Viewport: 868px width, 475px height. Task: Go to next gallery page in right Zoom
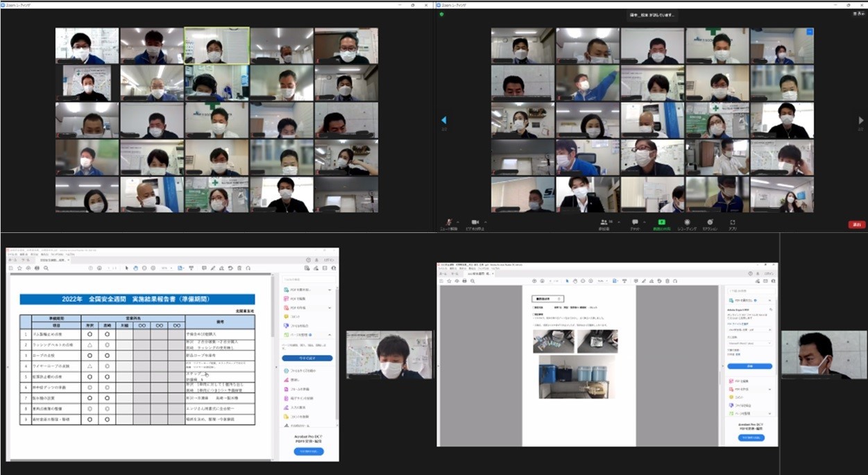click(x=861, y=120)
